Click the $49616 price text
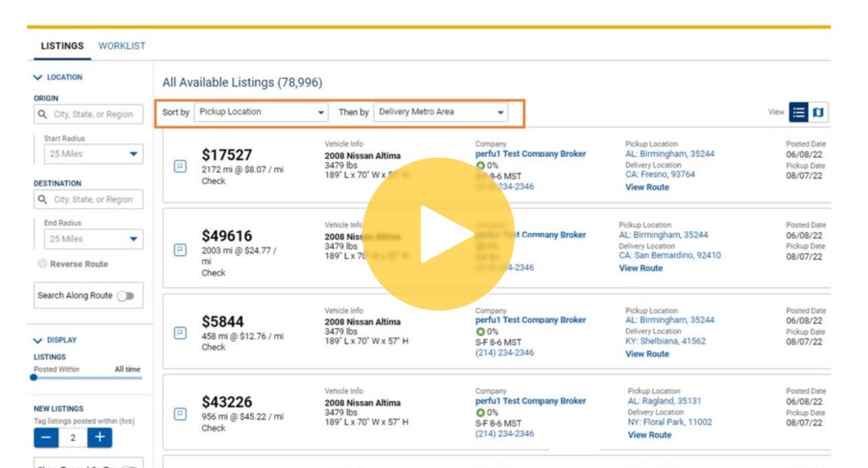868x468 pixels. (x=226, y=236)
